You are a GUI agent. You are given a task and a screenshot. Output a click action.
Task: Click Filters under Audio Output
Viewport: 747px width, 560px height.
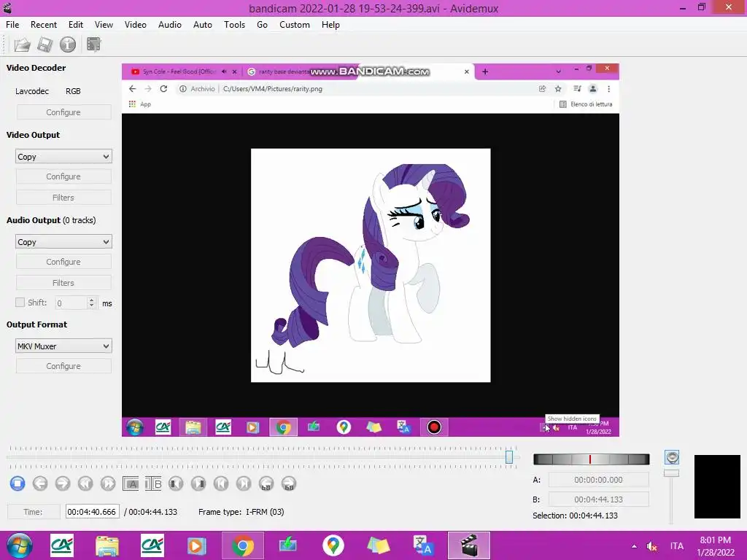tap(63, 283)
